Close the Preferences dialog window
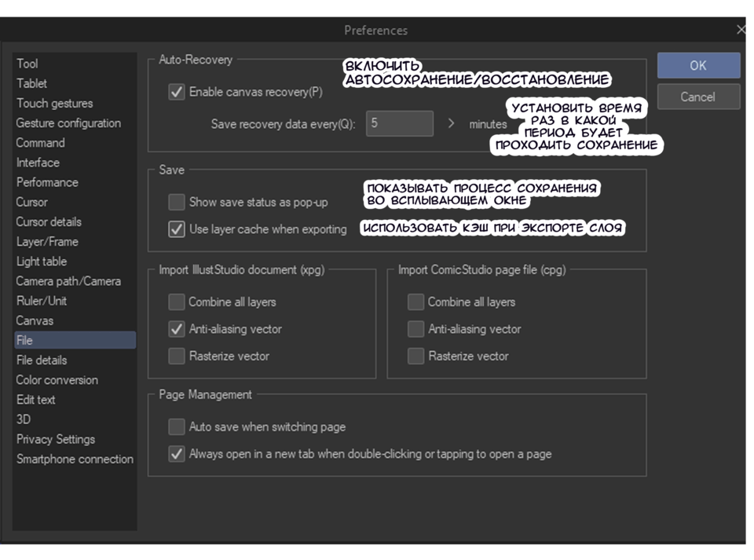The height and width of the screenshot is (560, 754). [741, 30]
